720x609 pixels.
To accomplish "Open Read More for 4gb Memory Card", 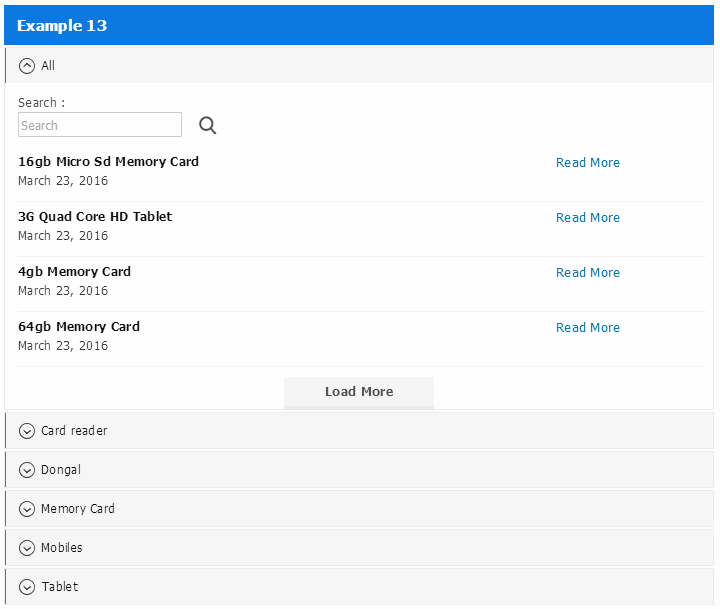I will [588, 273].
